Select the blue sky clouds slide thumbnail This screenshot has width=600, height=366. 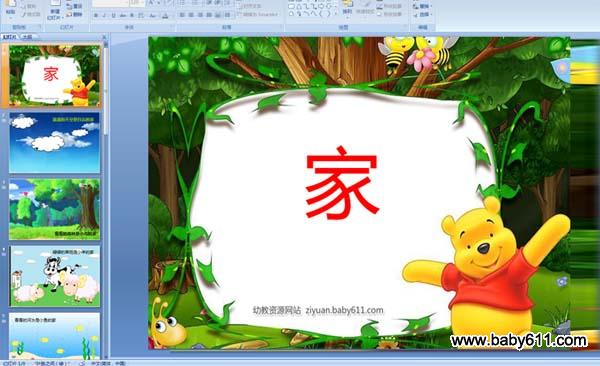coord(54,142)
